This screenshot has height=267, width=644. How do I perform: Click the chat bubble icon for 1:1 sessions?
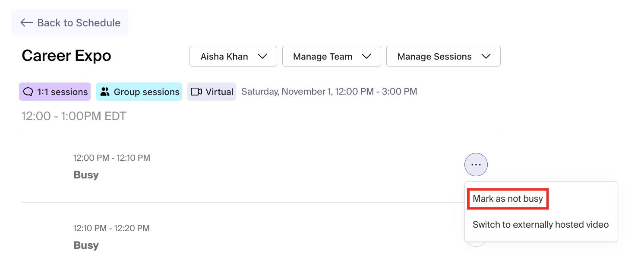pos(28,92)
